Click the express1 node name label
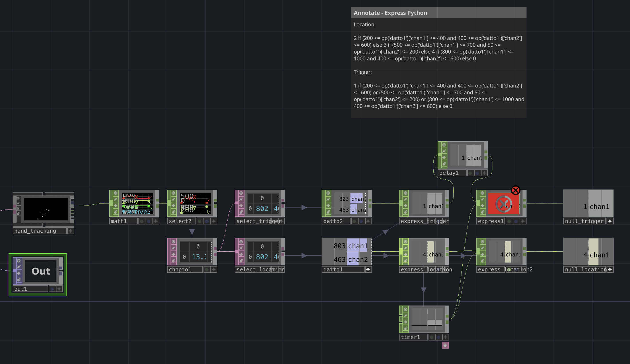 click(490, 221)
